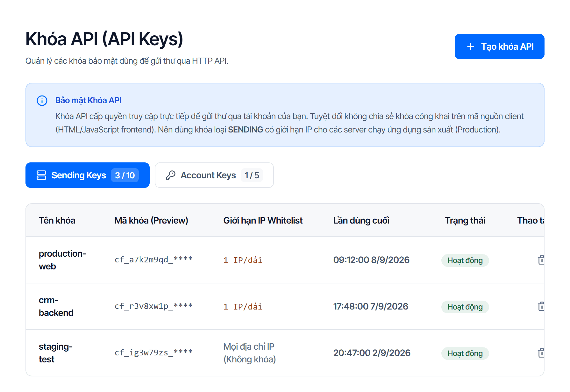This screenshot has width=570, height=392.
Task: Click the Tạo khóa API button
Action: (x=499, y=46)
